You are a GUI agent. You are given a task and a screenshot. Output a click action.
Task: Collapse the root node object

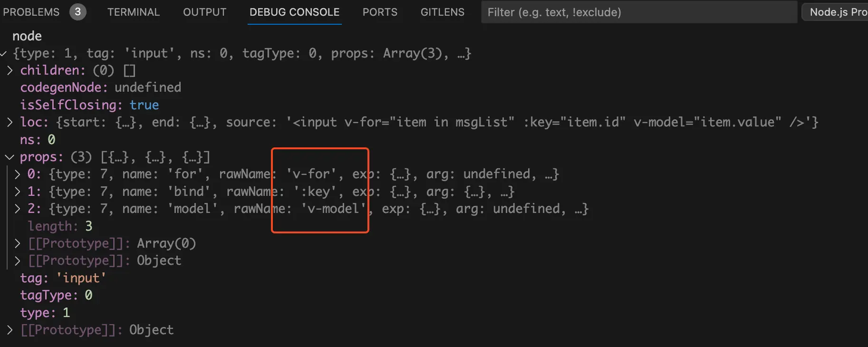4,54
